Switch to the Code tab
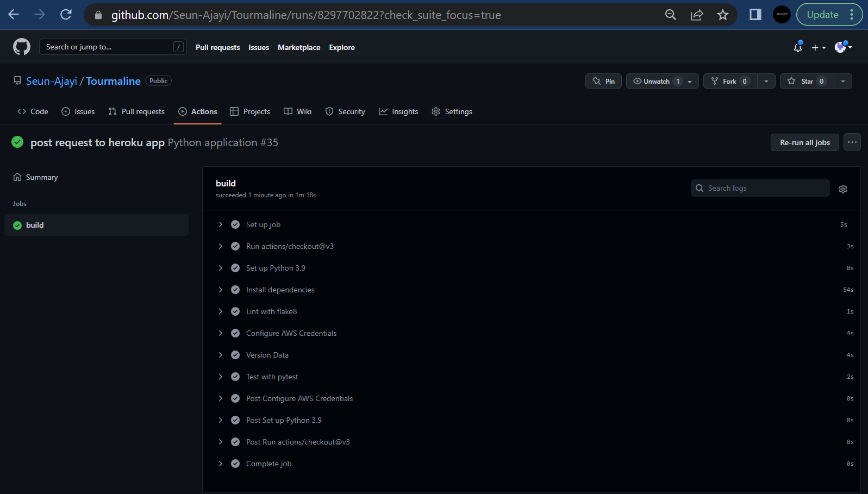 point(33,111)
